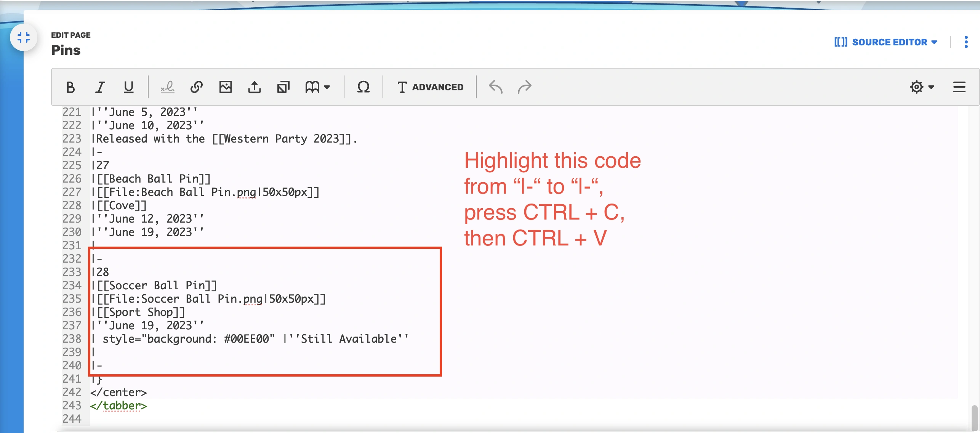Insert an image from gallery icon
Image resolution: width=980 pixels, height=433 pixels.
click(x=225, y=87)
